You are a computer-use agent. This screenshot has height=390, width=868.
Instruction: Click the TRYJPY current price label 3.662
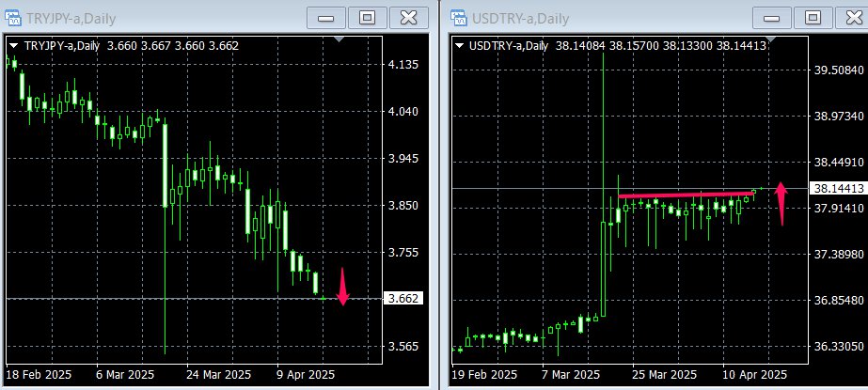click(403, 299)
